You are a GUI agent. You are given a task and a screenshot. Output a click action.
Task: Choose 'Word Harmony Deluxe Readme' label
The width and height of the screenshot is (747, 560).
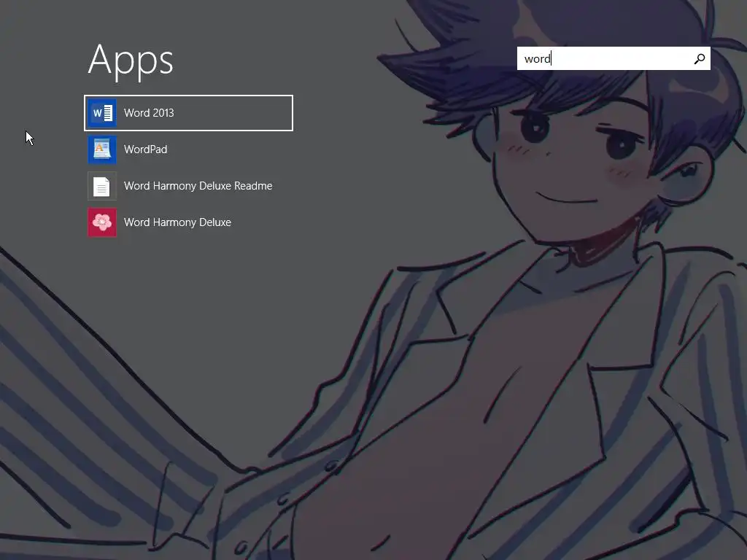(x=198, y=186)
